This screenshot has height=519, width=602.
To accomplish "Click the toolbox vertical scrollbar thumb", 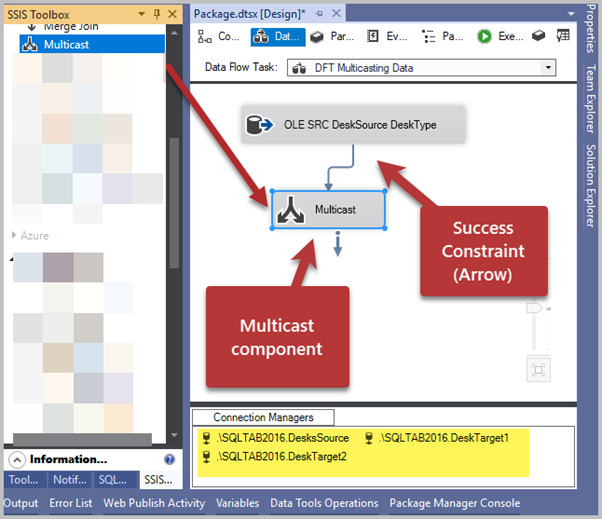I will (174, 203).
